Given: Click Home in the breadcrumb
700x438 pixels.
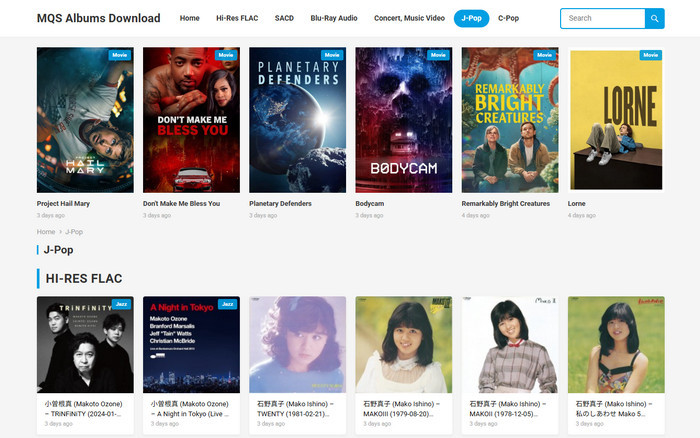Looking at the screenshot, I should tap(46, 232).
